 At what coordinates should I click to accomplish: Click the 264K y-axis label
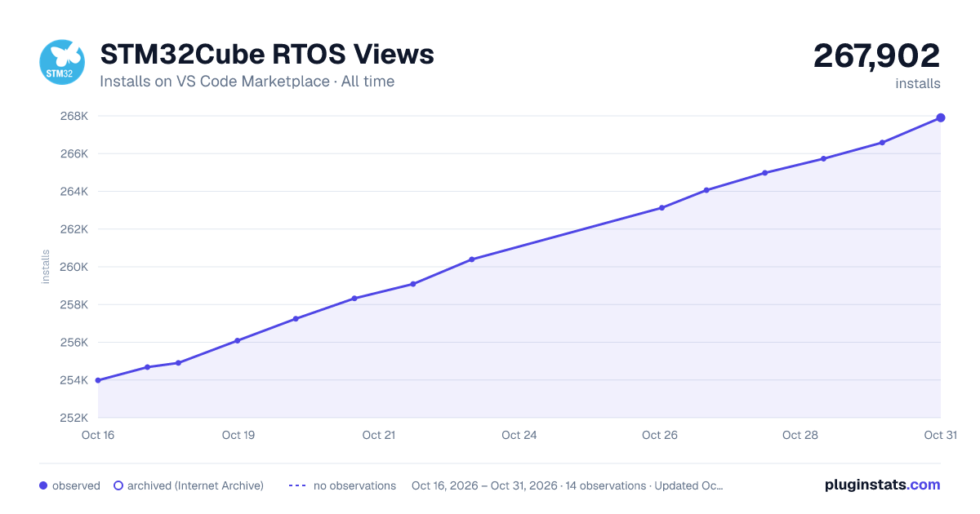[x=75, y=192]
